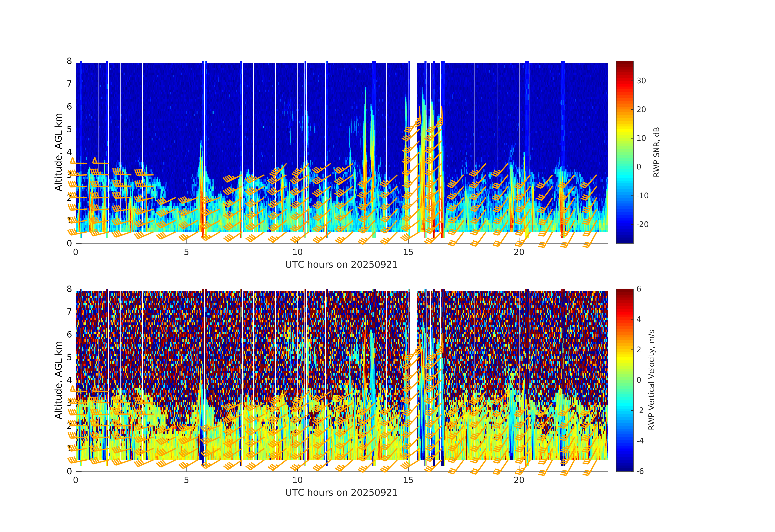Click the bottom plot's 'Altitude, AGL km' axis label

[58, 380]
